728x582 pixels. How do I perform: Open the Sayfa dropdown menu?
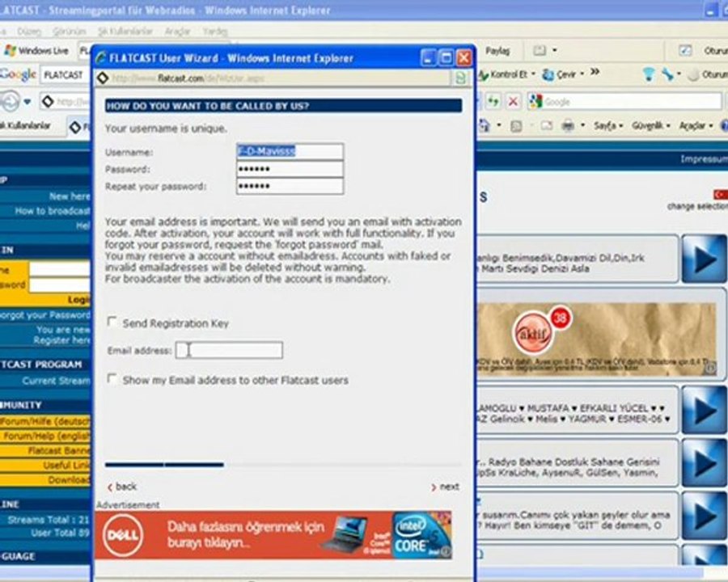click(x=607, y=125)
